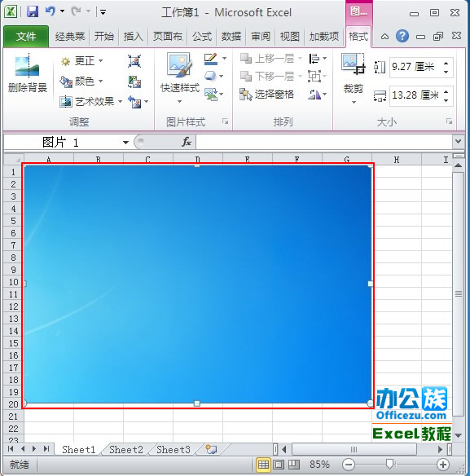Open the Corrections (更正) dropdown
The height and width of the screenshot is (476, 470).
[x=82, y=61]
